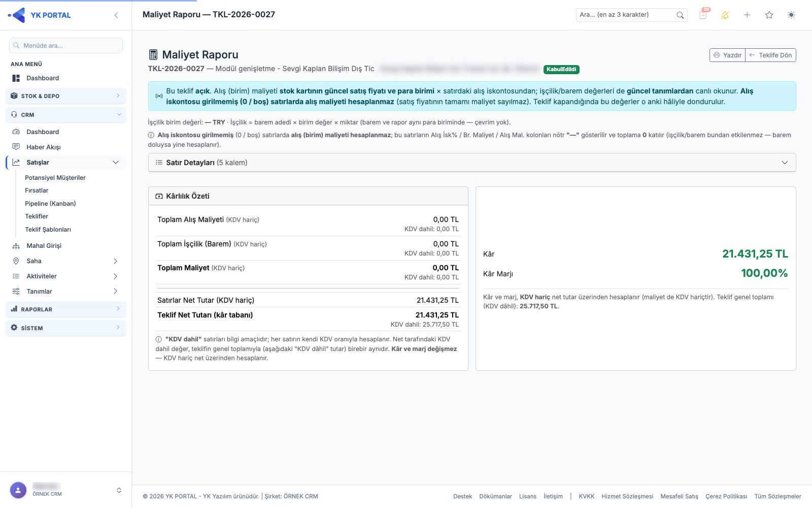
Task: Go to Fırsatlar
Action: point(37,190)
